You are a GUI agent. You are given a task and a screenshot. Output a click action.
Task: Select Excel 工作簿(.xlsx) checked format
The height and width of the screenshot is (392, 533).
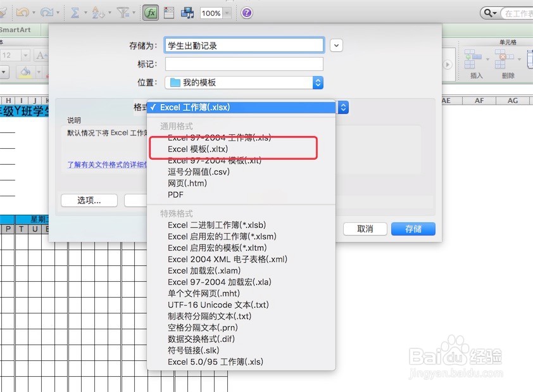241,108
